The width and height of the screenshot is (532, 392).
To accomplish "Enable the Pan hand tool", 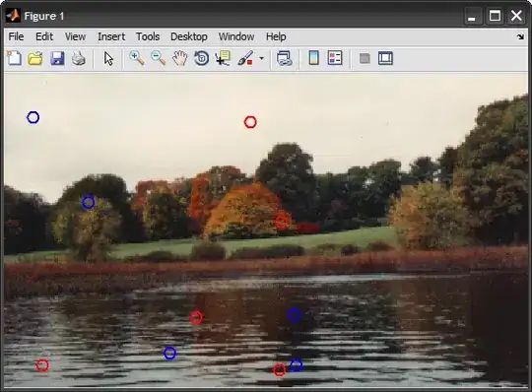I will pos(180,58).
